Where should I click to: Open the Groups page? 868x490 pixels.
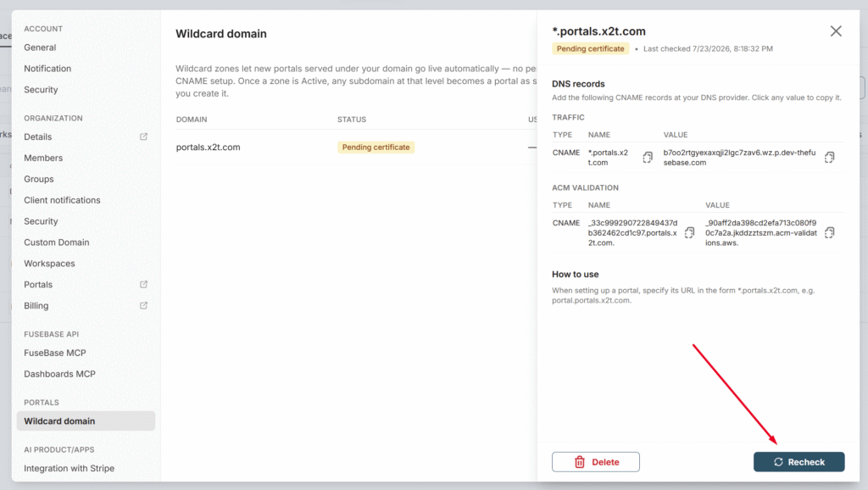pyautogui.click(x=39, y=179)
